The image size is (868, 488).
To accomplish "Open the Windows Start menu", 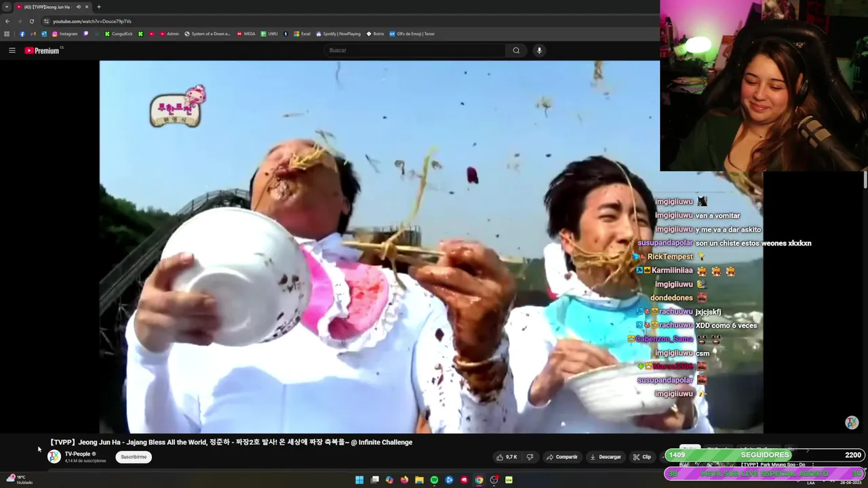I will click(359, 480).
